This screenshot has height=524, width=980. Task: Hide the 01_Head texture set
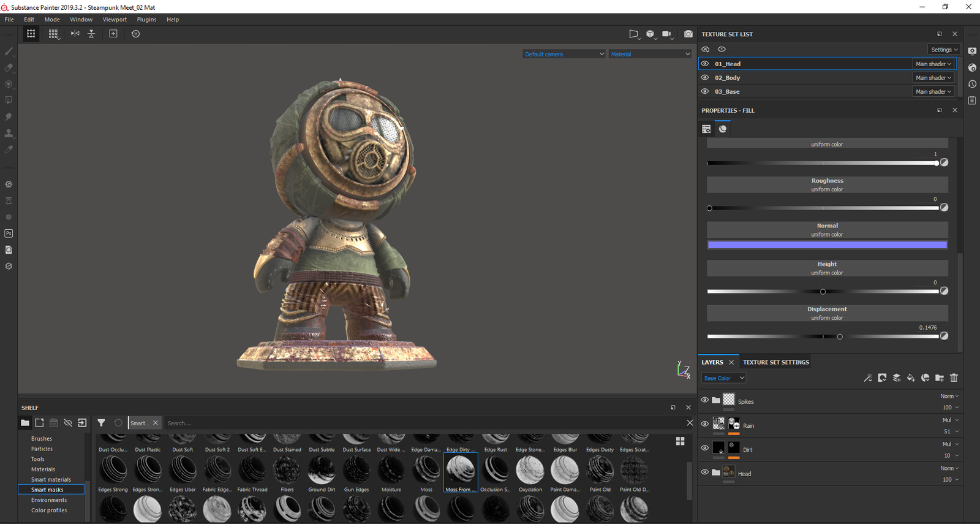(x=705, y=64)
